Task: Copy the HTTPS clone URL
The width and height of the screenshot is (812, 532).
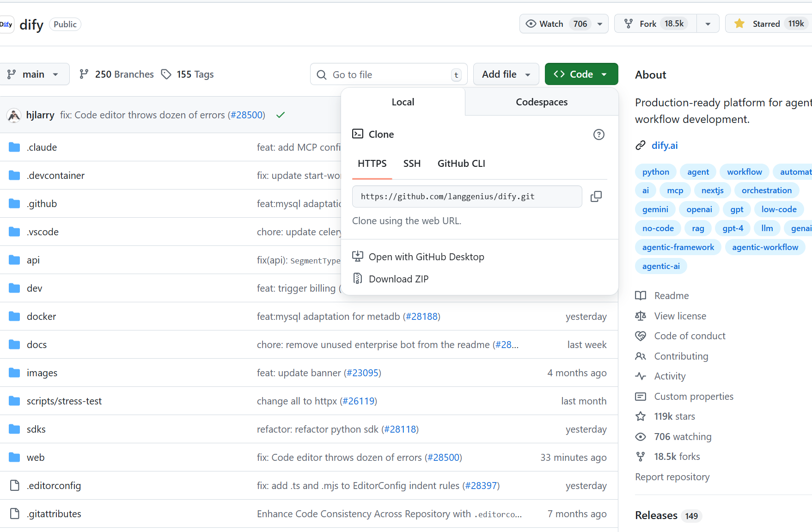Action: [x=596, y=196]
